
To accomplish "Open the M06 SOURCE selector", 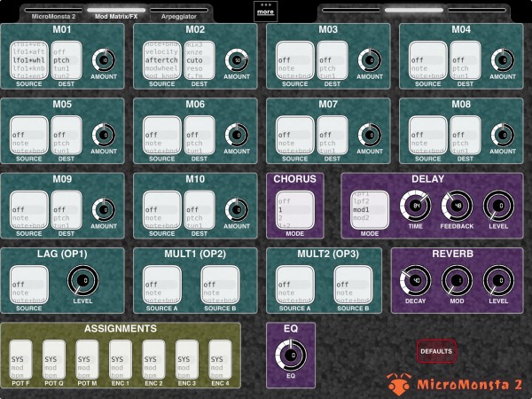I will (x=162, y=135).
